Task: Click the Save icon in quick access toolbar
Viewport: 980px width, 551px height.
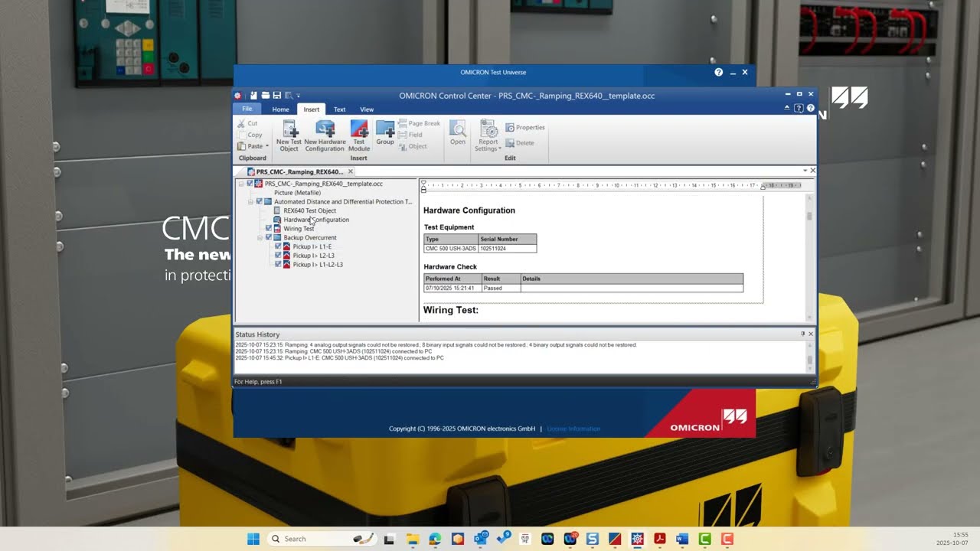Action: 276,96
